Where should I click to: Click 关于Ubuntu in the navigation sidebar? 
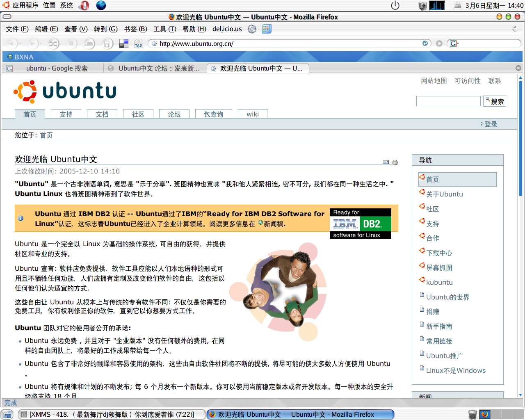pyautogui.click(x=445, y=194)
